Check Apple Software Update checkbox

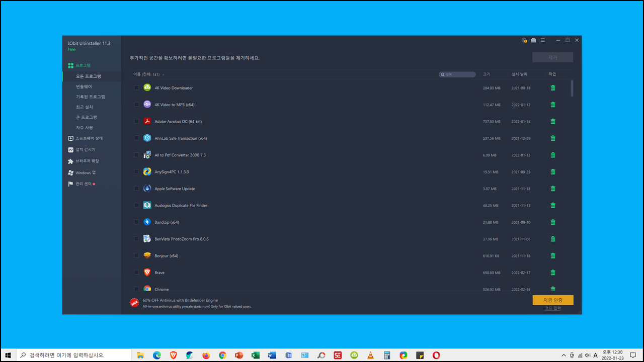tap(136, 189)
